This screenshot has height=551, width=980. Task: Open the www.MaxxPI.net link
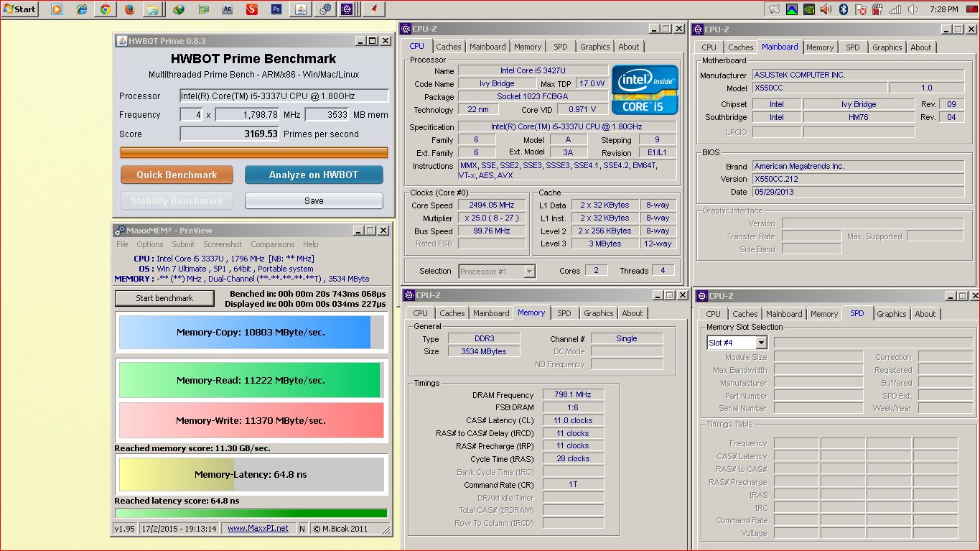click(258, 528)
